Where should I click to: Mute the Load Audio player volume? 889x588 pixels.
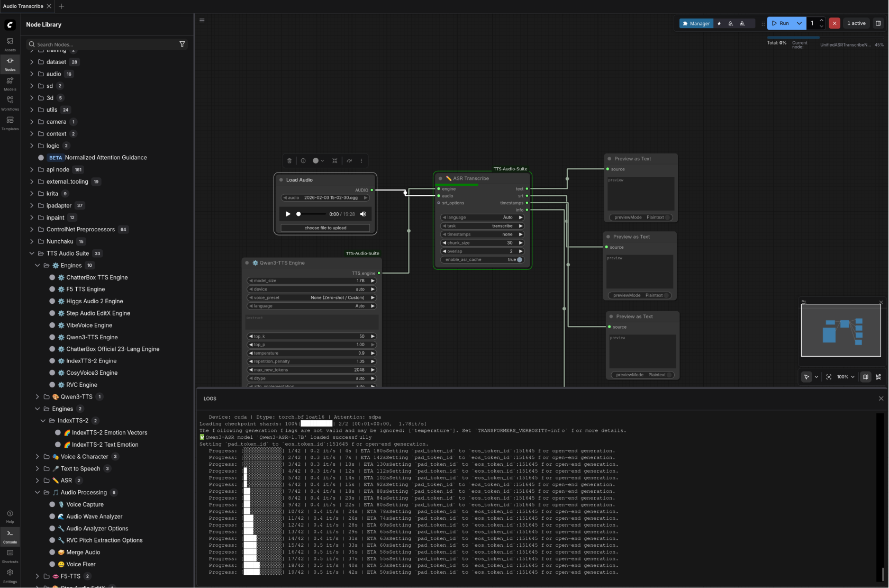click(x=363, y=214)
